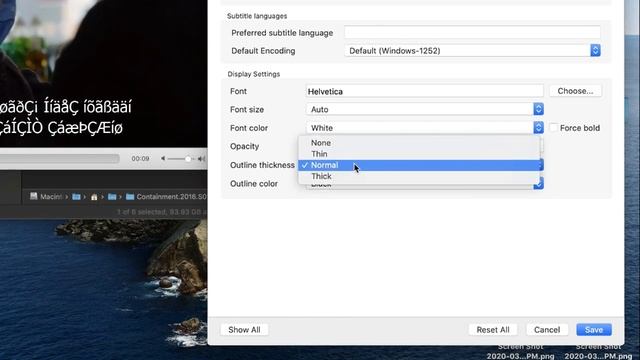Click the Reset All button
Screen dimensions: 640x360
[493, 330]
